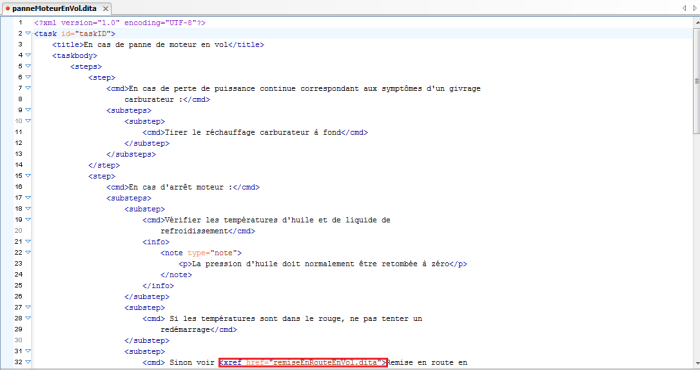Collapse the second step fold on line 15
The width and height of the screenshot is (700, 370).
click(28, 175)
